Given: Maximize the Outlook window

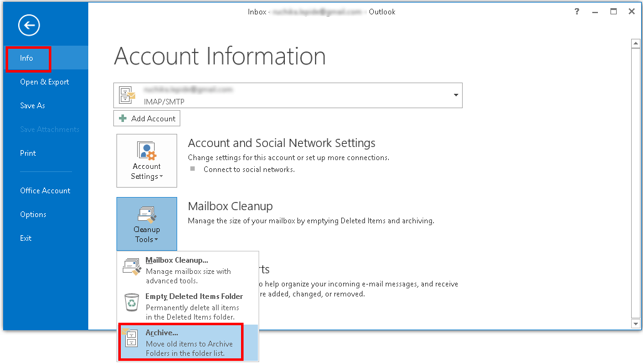Looking at the screenshot, I should click(614, 11).
